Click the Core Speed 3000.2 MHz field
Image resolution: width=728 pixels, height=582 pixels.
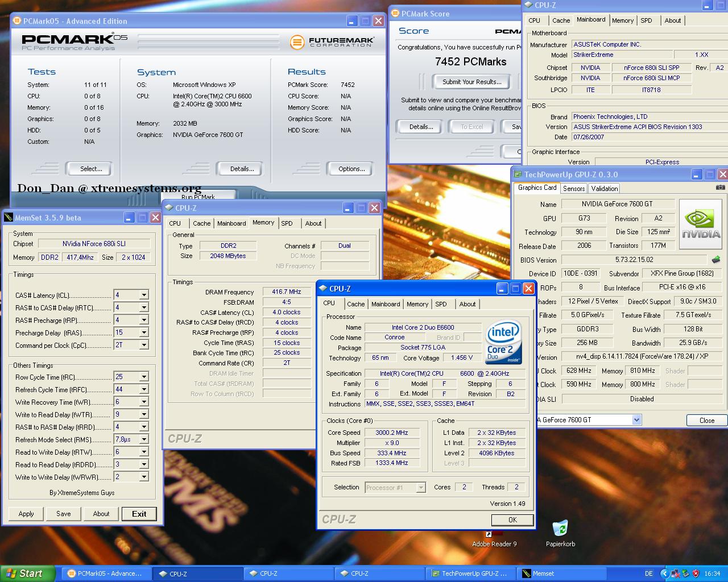pos(392,433)
